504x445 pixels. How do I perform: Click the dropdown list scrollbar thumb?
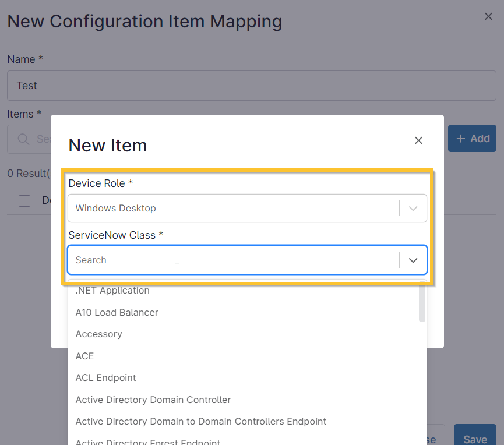click(x=422, y=303)
